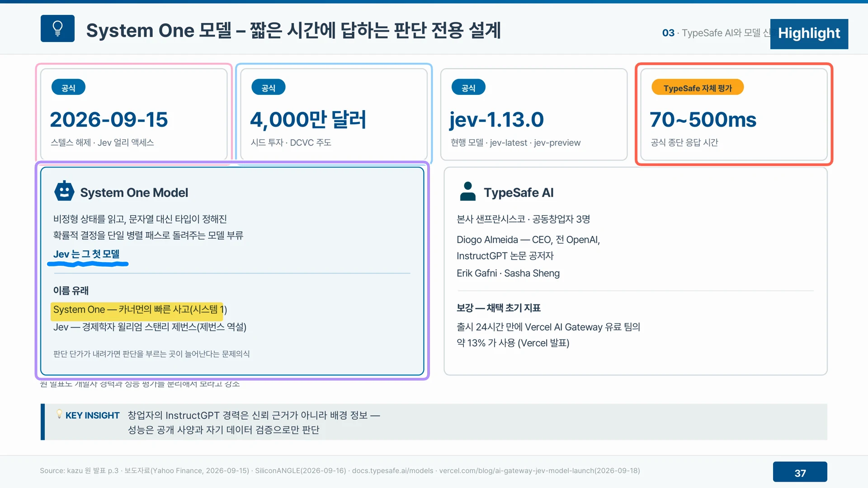The image size is (868, 488).
Task: Select the 4,000만 달러 funding figure
Action: 308,120
